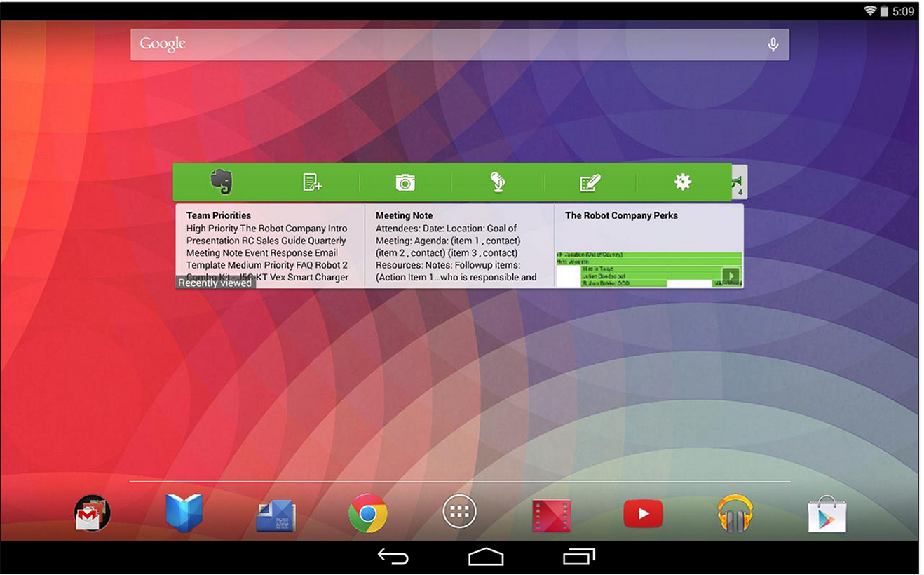Screen dimensions: 924x575
Task: Open the Gmail app folder in the dock
Action: click(x=93, y=514)
